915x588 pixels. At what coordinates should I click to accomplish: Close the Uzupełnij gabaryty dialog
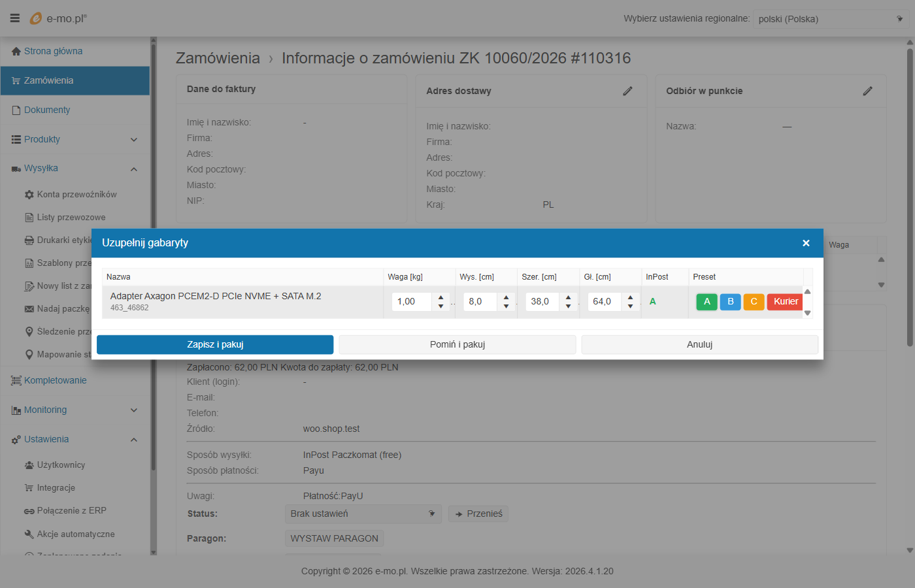[806, 243]
